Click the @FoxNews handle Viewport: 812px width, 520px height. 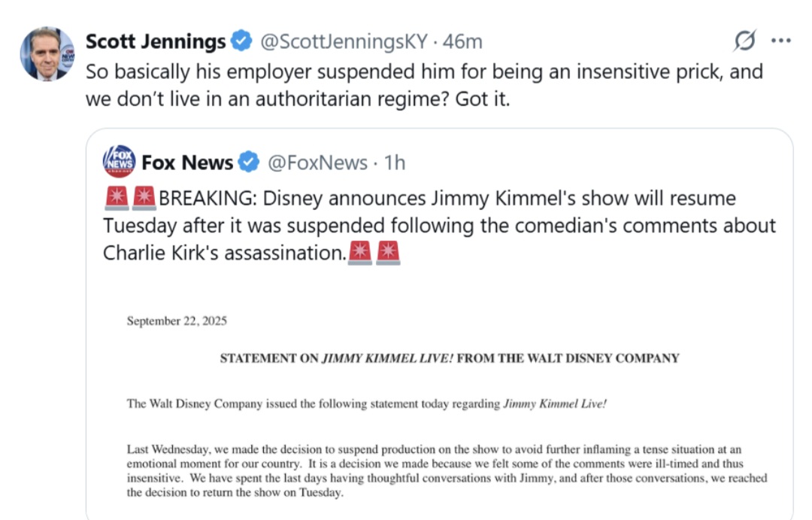[x=318, y=162]
